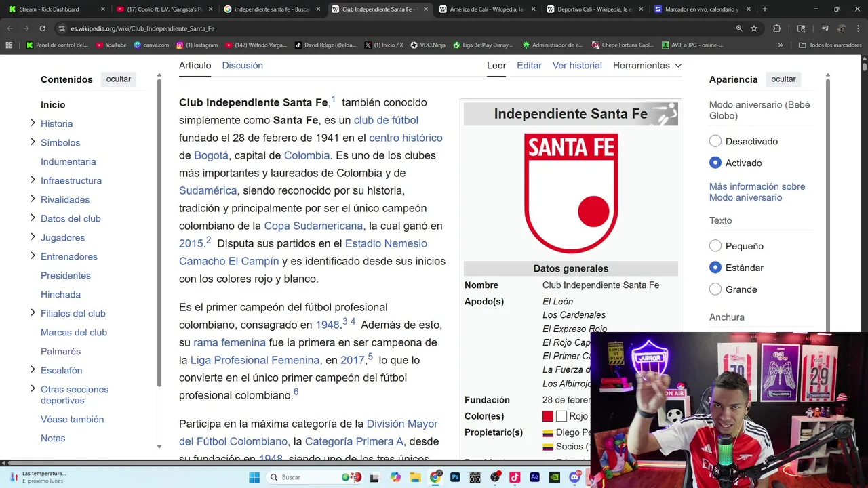Open the canva.com bookmark
Screen dimensions: 868x488
pos(151,45)
